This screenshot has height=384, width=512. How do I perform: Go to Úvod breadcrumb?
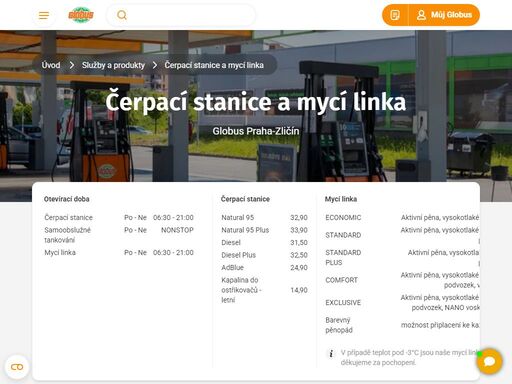[51, 65]
